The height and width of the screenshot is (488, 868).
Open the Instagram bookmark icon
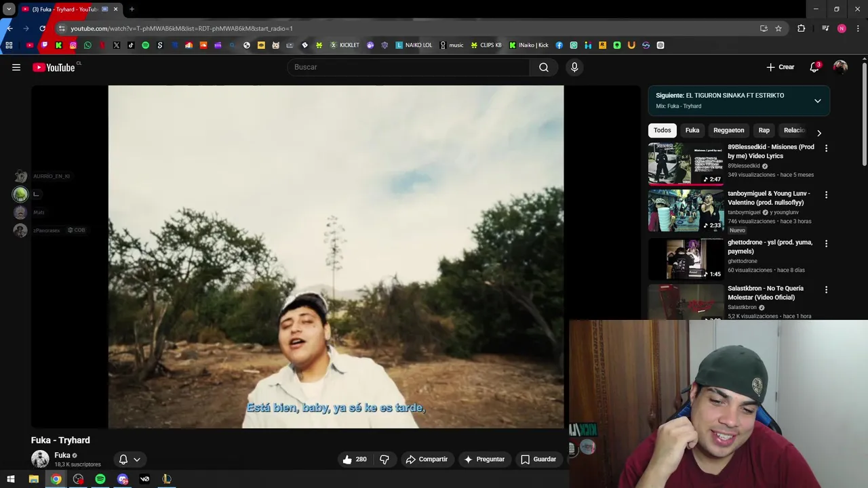click(73, 45)
